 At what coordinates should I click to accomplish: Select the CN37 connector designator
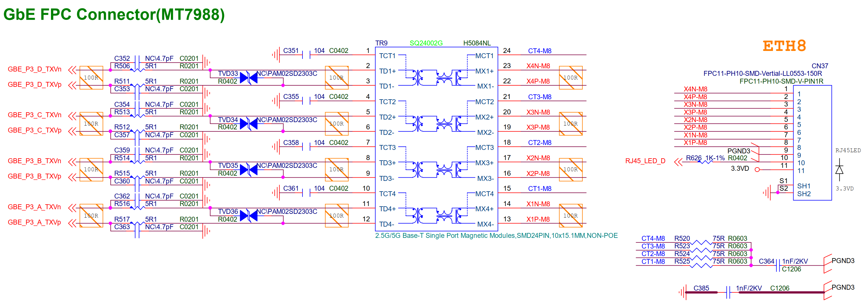(820, 66)
